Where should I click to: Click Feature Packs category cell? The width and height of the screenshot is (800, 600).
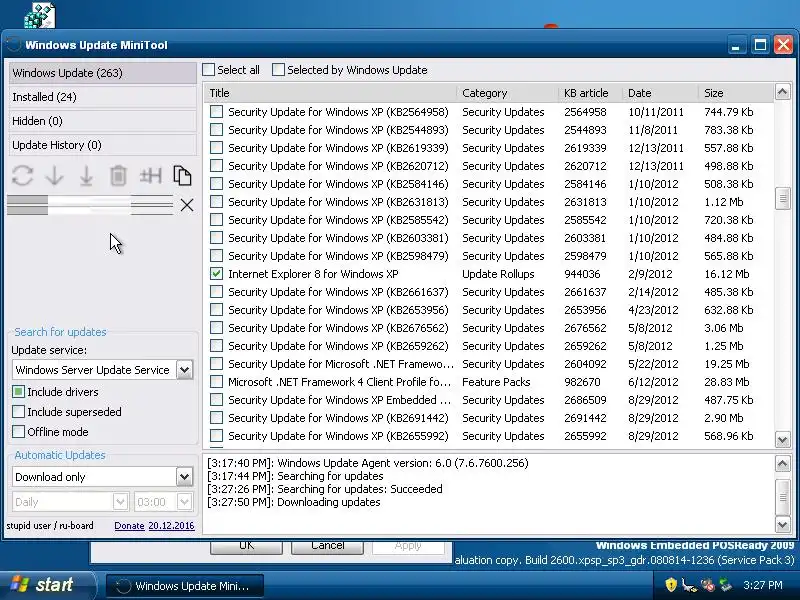[496, 382]
